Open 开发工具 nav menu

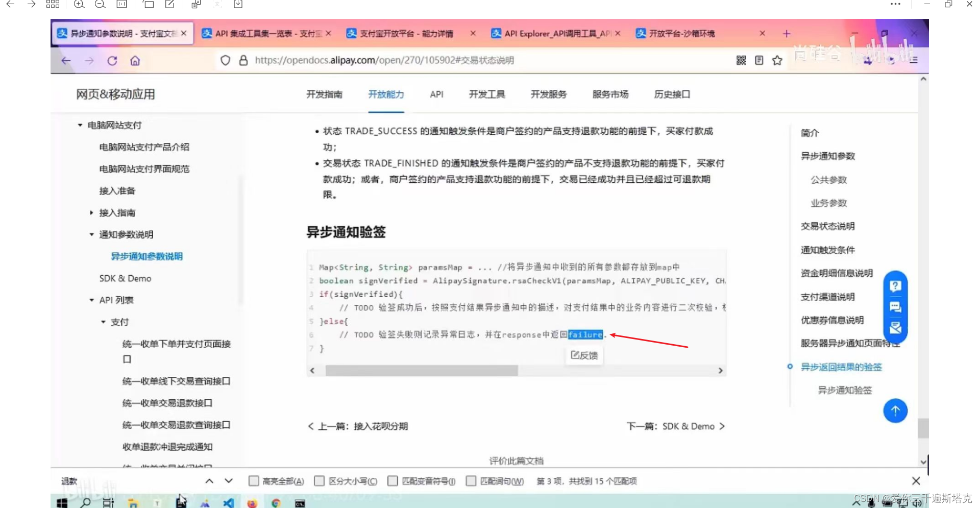pyautogui.click(x=487, y=94)
